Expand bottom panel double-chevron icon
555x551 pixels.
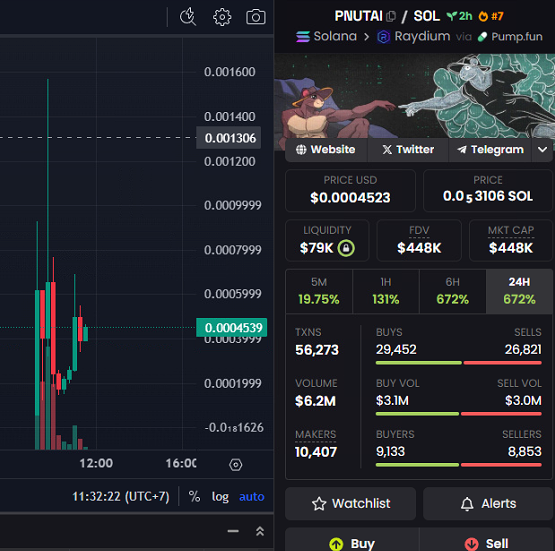[260, 531]
